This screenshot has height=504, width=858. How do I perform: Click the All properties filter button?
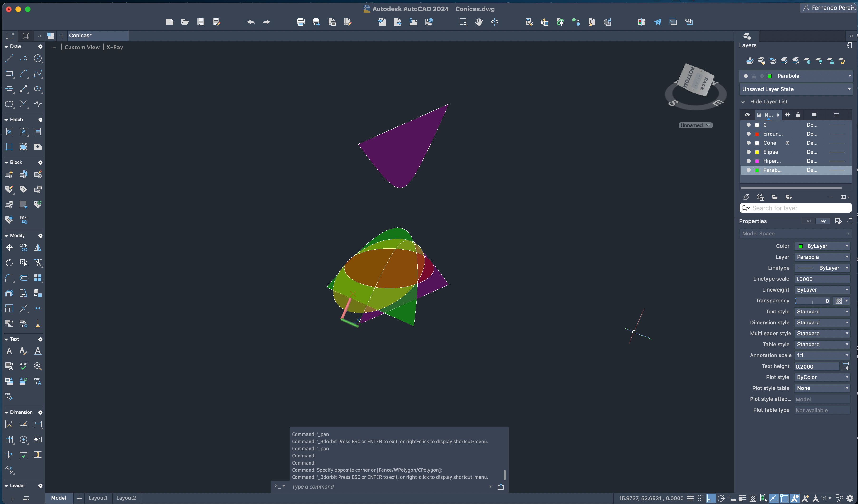[x=808, y=221]
